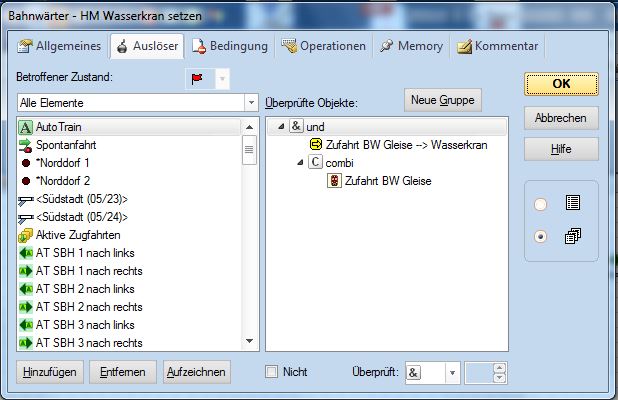Click the Neue Gruppe button
The image size is (618, 400).
(x=443, y=100)
